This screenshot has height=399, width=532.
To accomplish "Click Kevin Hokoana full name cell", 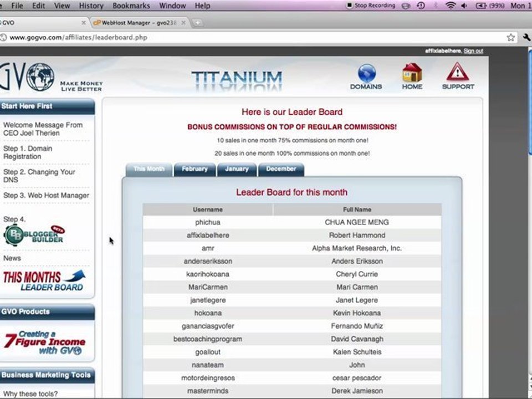I will (357, 313).
